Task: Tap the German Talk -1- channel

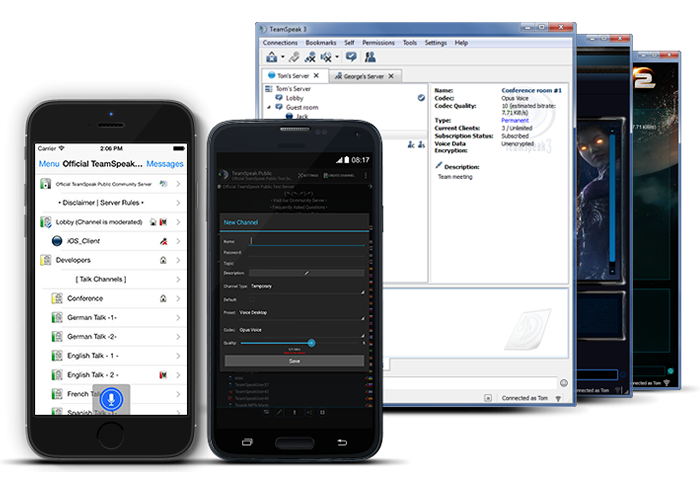Action: 111,318
